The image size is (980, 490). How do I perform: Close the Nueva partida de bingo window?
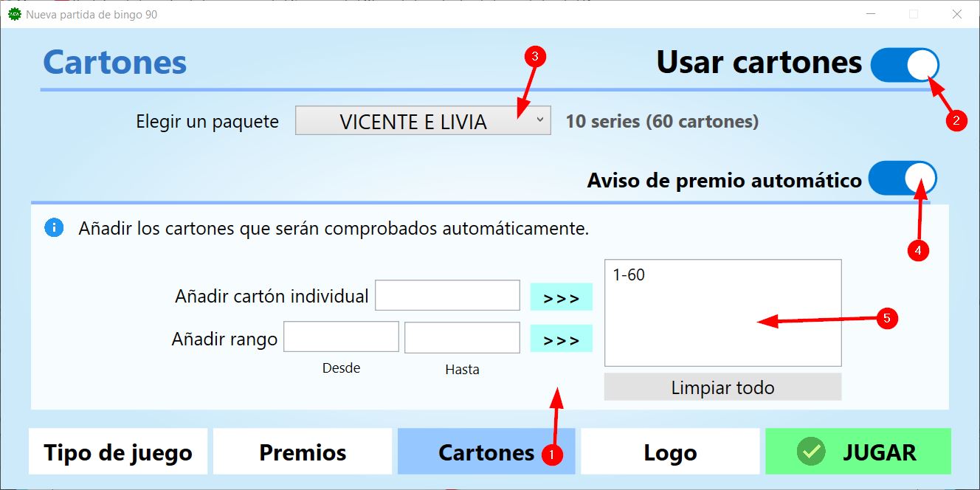click(956, 14)
